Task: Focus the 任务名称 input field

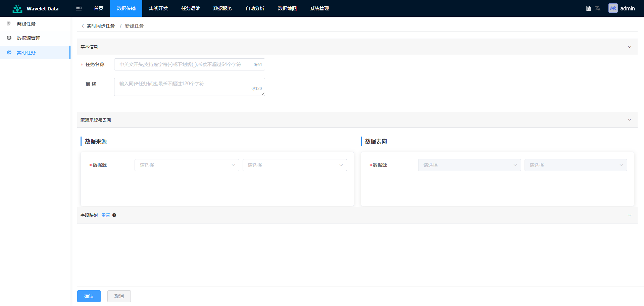Action: 190,64
